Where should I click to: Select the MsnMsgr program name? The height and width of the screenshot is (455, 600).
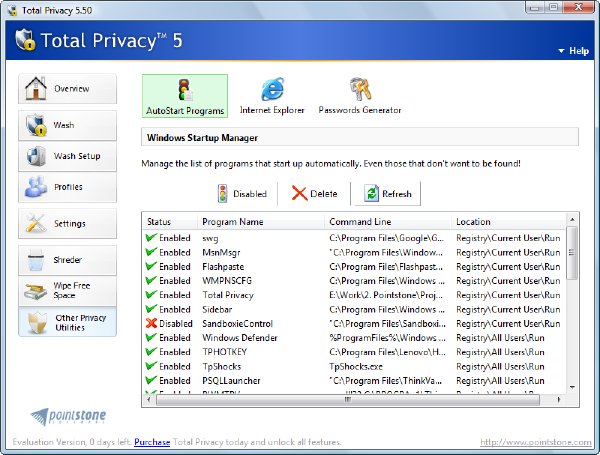pos(221,253)
